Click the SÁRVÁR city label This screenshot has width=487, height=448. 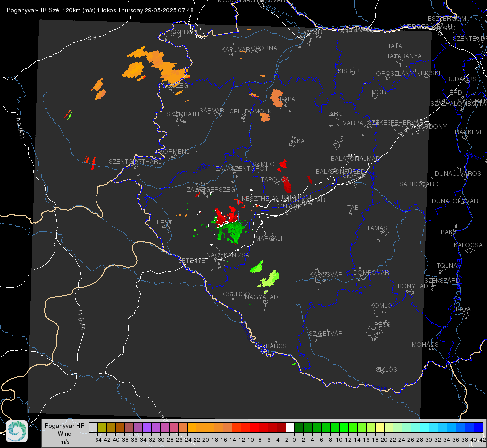(x=212, y=111)
